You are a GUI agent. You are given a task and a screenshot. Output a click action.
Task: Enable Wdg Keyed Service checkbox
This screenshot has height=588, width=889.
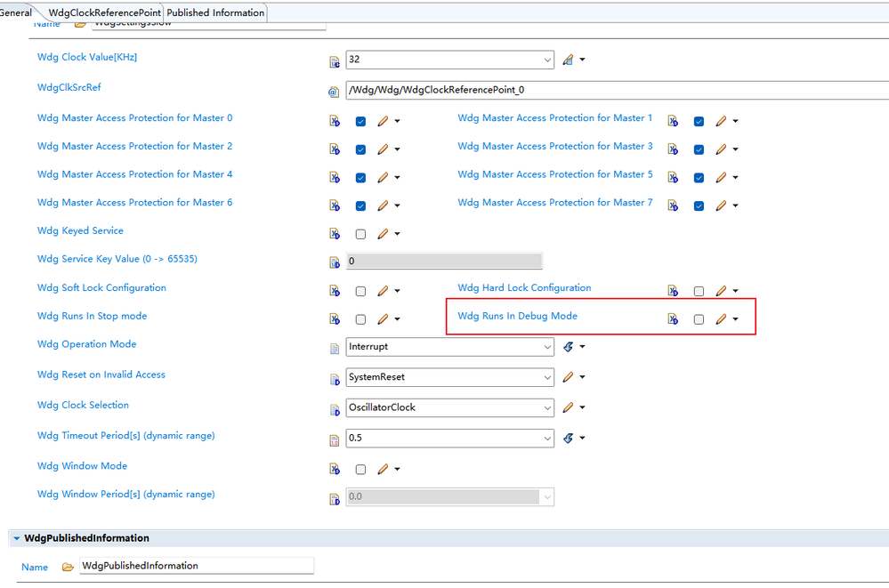pyautogui.click(x=360, y=234)
